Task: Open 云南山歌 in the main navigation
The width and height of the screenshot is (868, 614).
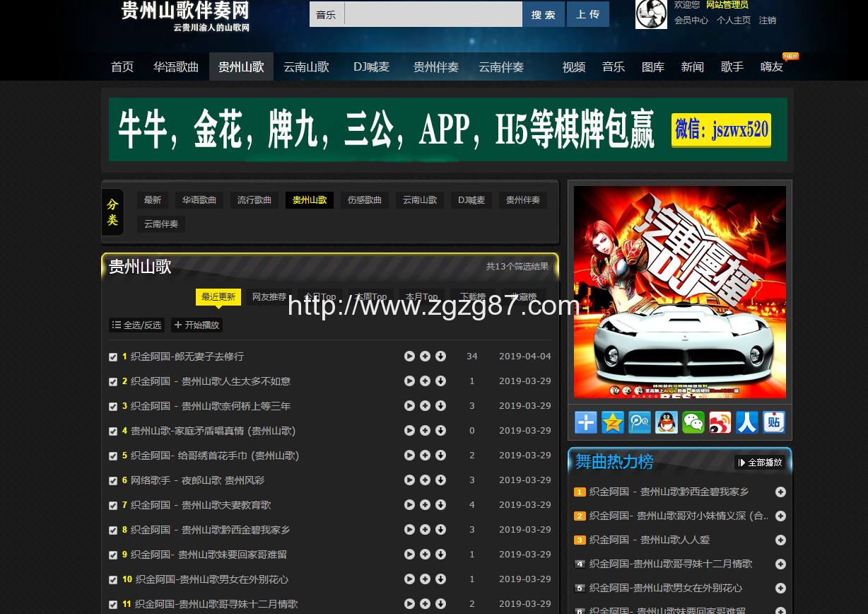Action: pyautogui.click(x=306, y=67)
